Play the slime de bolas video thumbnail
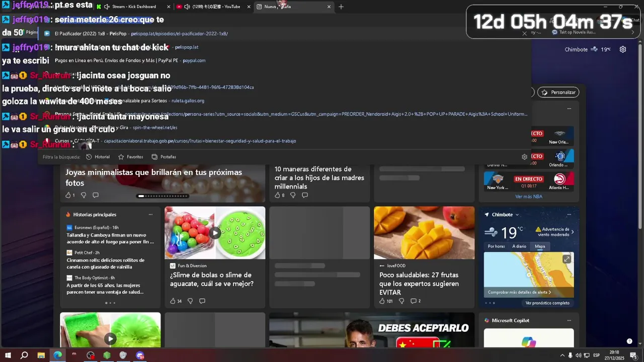644x362 pixels. tap(215, 233)
